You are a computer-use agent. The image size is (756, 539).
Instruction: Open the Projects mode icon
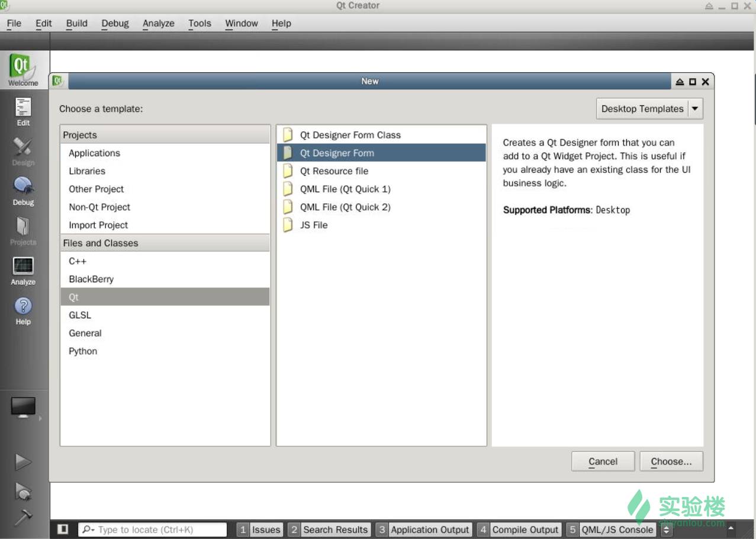tap(23, 231)
